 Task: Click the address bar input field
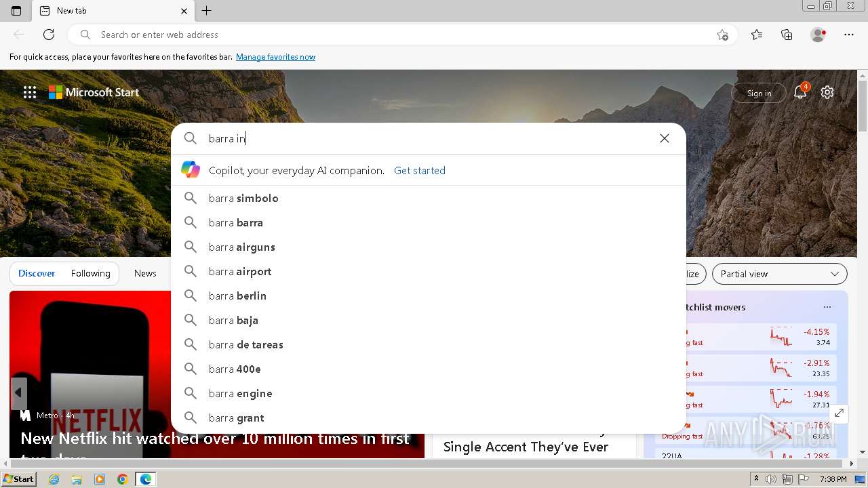(403, 35)
